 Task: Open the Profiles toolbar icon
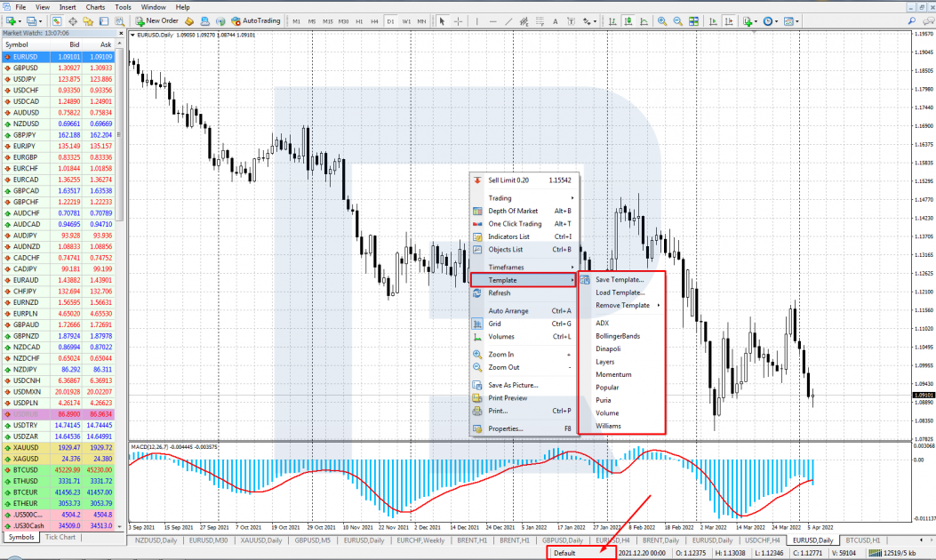point(31,21)
